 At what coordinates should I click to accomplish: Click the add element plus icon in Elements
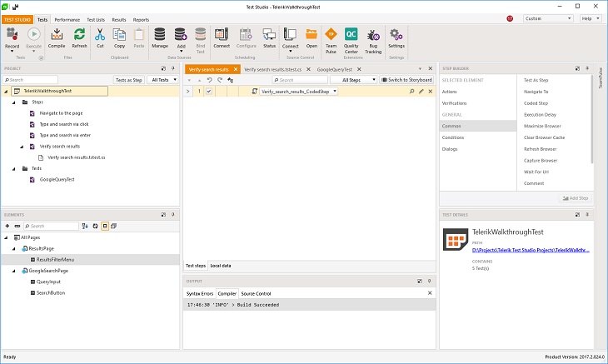click(x=7, y=226)
